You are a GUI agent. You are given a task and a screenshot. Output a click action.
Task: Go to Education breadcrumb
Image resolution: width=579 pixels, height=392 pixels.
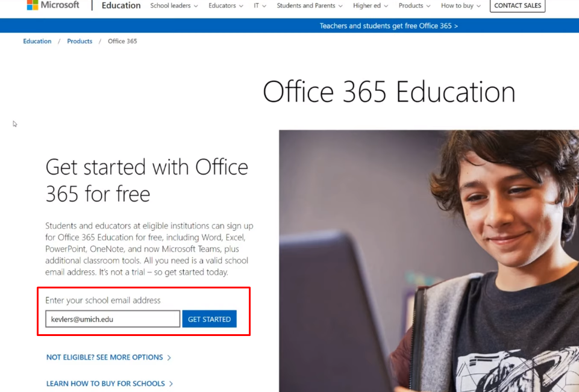click(37, 42)
